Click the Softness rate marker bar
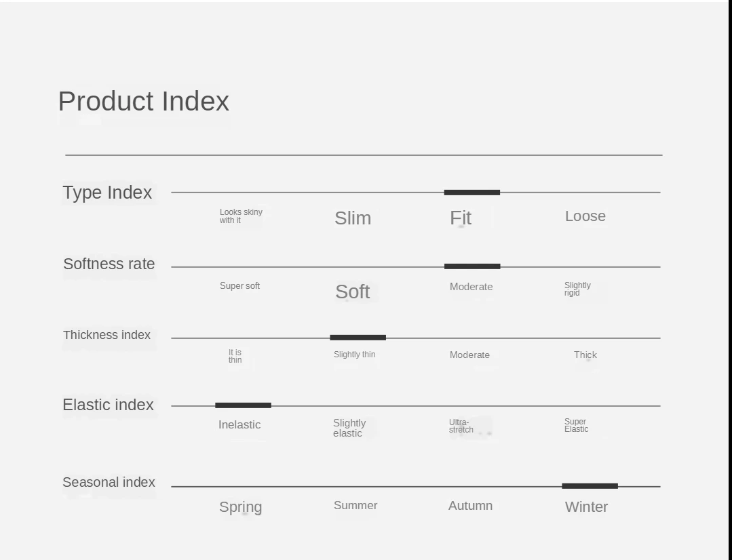This screenshot has height=560, width=732. click(x=472, y=266)
